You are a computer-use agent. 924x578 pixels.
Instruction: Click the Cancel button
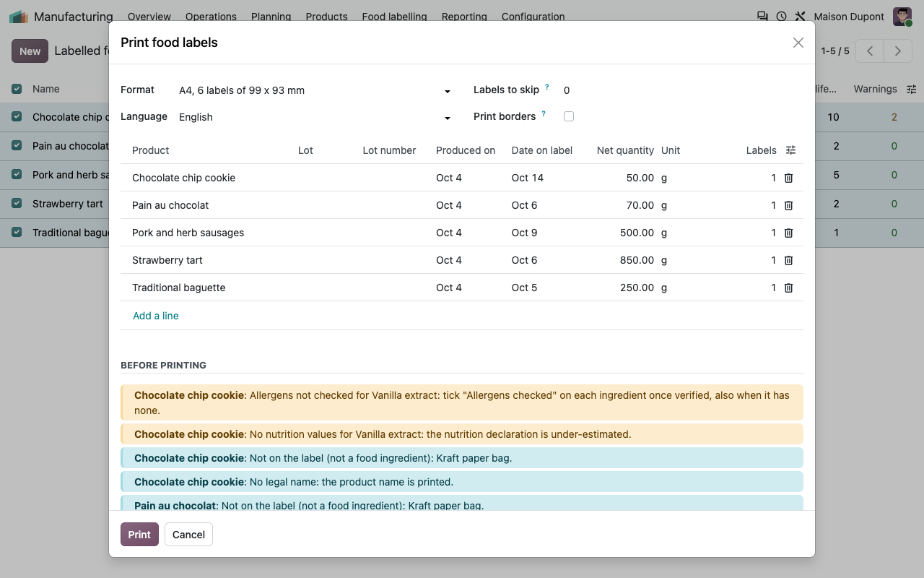188,535
